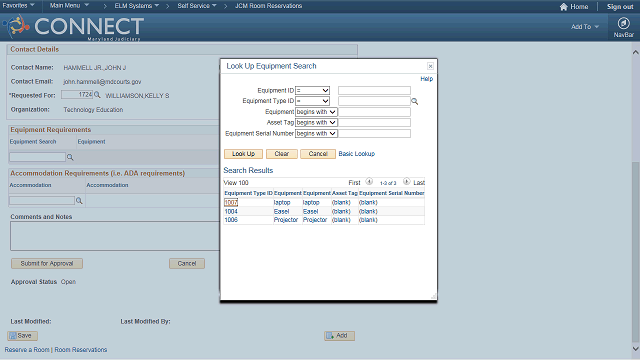
Task: Click Easel in first Equipment column
Action: pyautogui.click(x=281, y=211)
